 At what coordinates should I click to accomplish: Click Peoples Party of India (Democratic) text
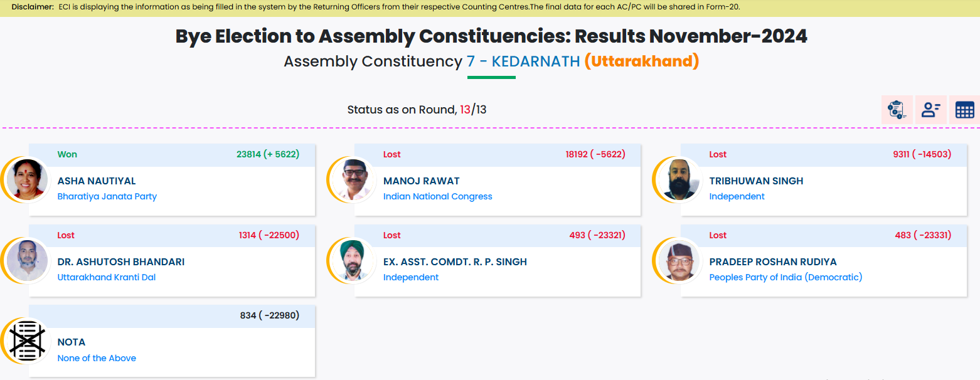coord(786,277)
